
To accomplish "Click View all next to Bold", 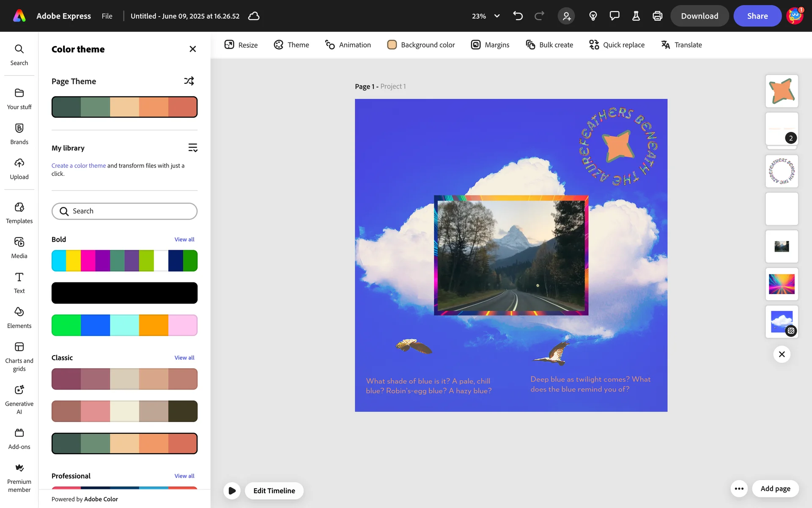I will (184, 240).
